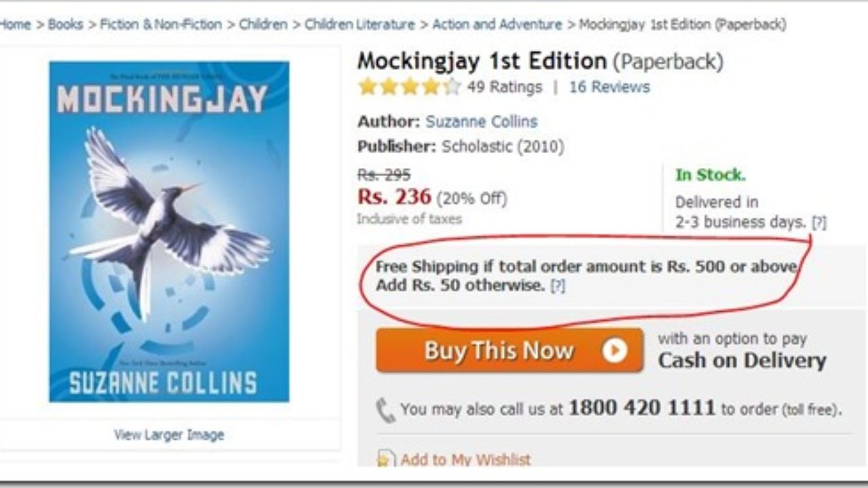868x488 pixels.
Task: View author Suzanne Collins page
Action: pyautogui.click(x=481, y=122)
